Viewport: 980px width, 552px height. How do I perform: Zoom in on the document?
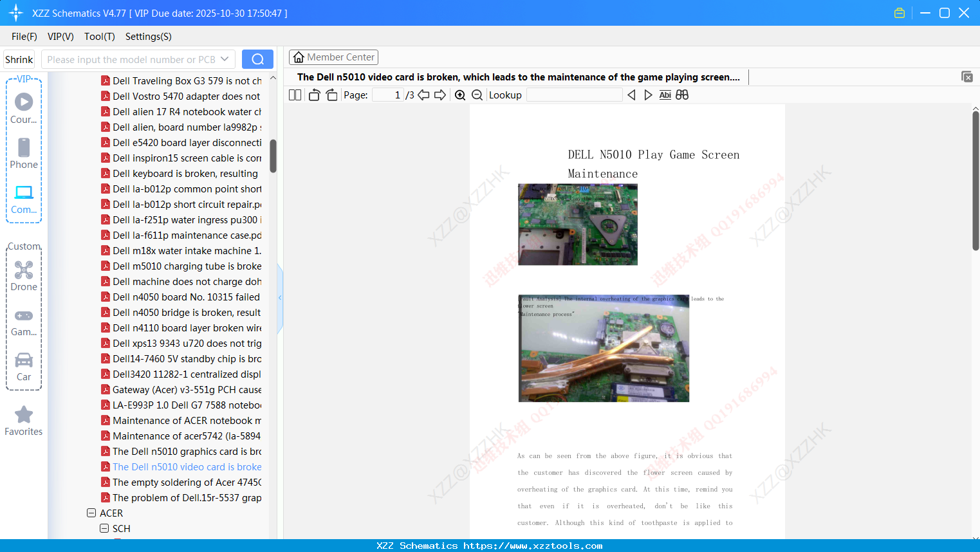460,95
